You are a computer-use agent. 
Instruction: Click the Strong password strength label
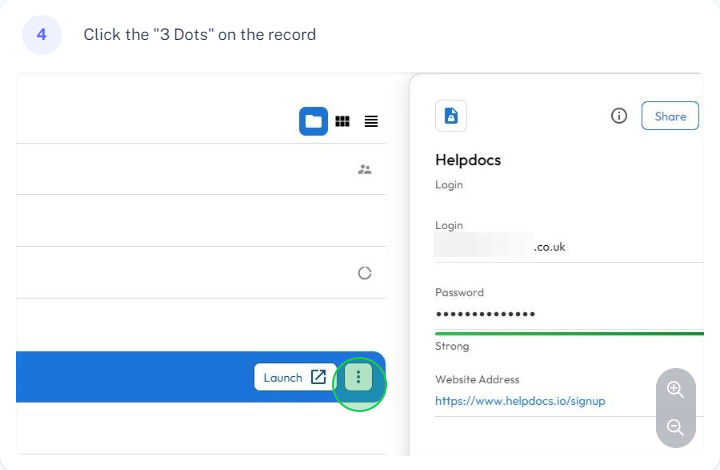(452, 346)
